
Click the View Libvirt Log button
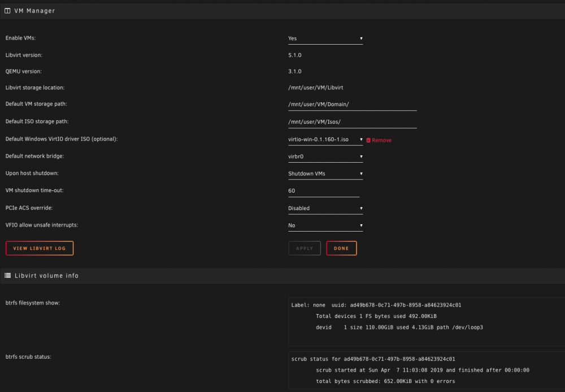[40, 248]
